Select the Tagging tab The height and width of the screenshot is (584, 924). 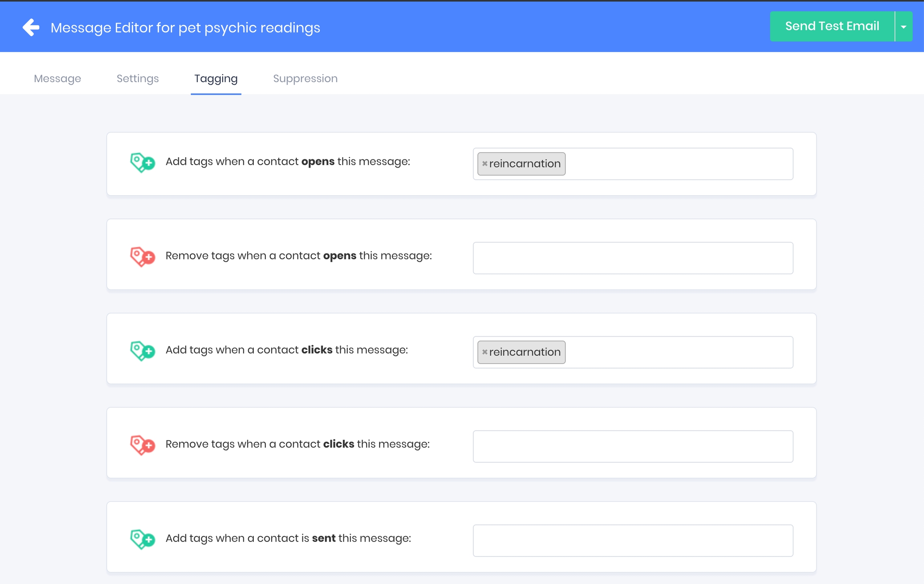click(x=216, y=79)
